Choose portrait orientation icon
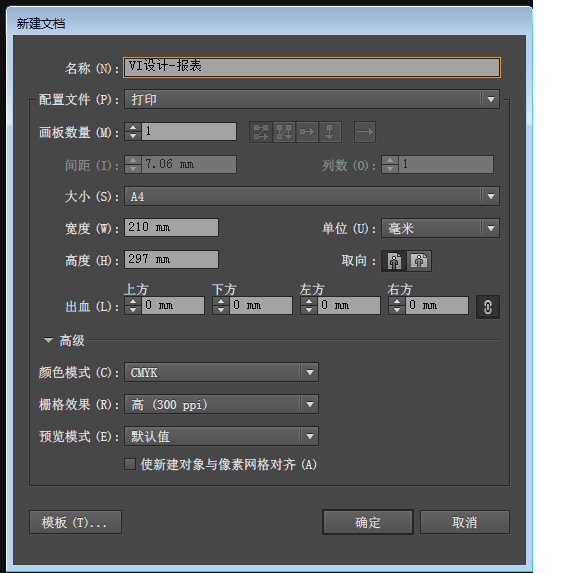Screen dimensions: 567x573 (x=394, y=261)
